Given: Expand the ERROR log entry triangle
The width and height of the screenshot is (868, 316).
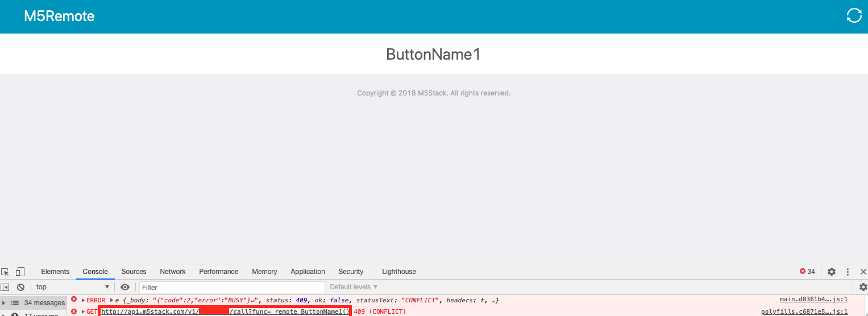Looking at the screenshot, I should tap(83, 300).
